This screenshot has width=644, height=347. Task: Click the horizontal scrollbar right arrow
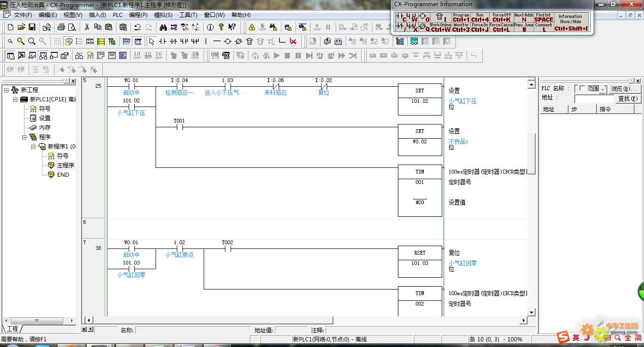pos(523,321)
